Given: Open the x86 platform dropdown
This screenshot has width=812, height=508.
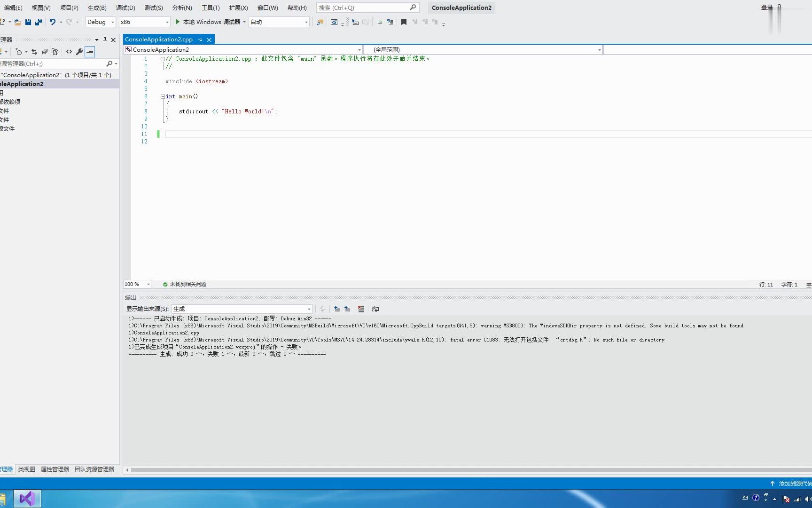Looking at the screenshot, I should click(x=145, y=22).
